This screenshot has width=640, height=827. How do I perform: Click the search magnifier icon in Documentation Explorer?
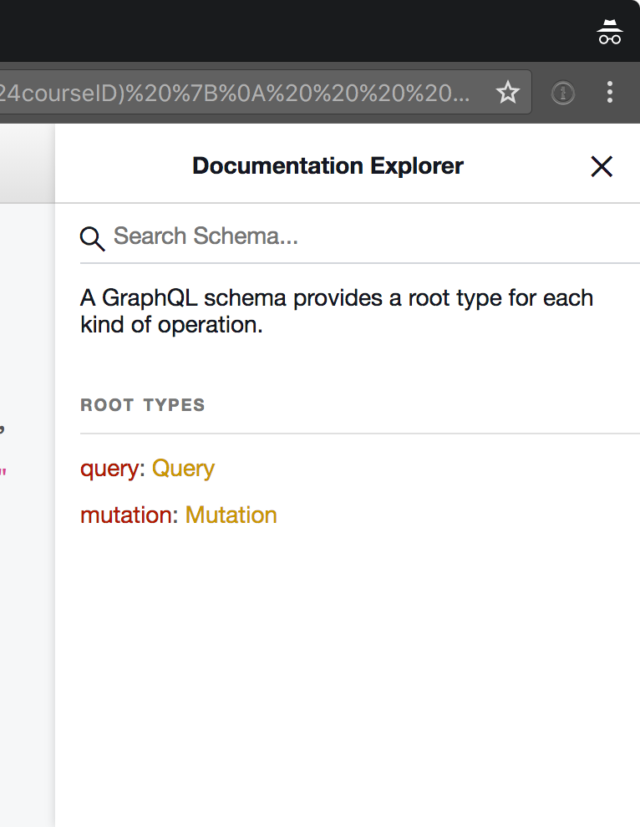91,238
